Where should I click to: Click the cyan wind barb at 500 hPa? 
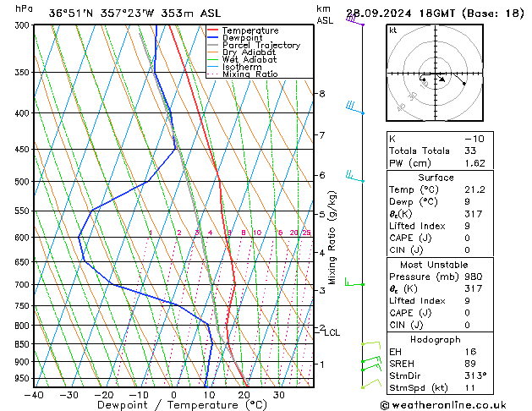tap(354, 176)
